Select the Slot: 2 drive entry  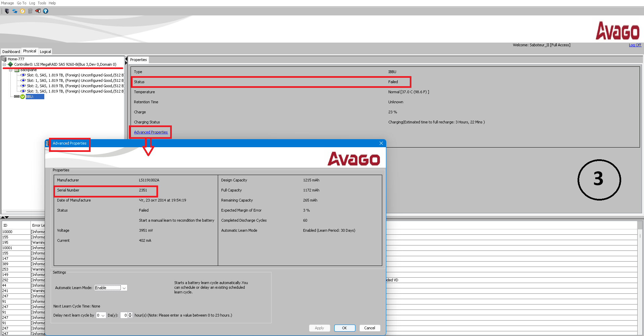click(x=75, y=86)
